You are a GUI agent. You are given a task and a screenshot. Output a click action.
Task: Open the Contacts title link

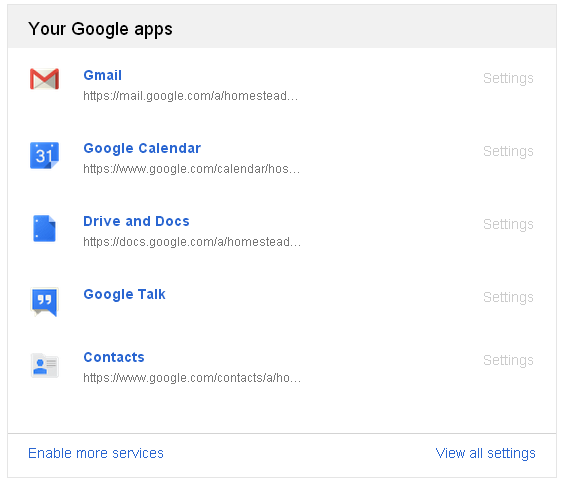click(114, 357)
